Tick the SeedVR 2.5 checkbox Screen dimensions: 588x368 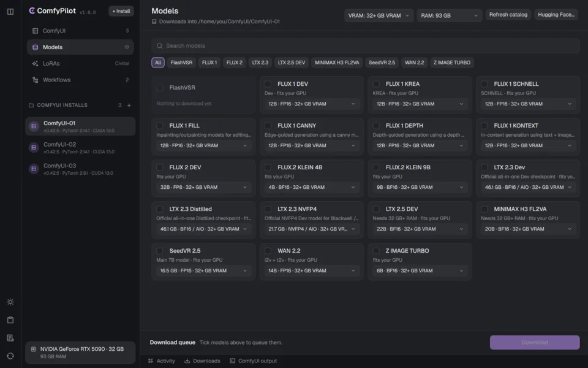(x=160, y=250)
